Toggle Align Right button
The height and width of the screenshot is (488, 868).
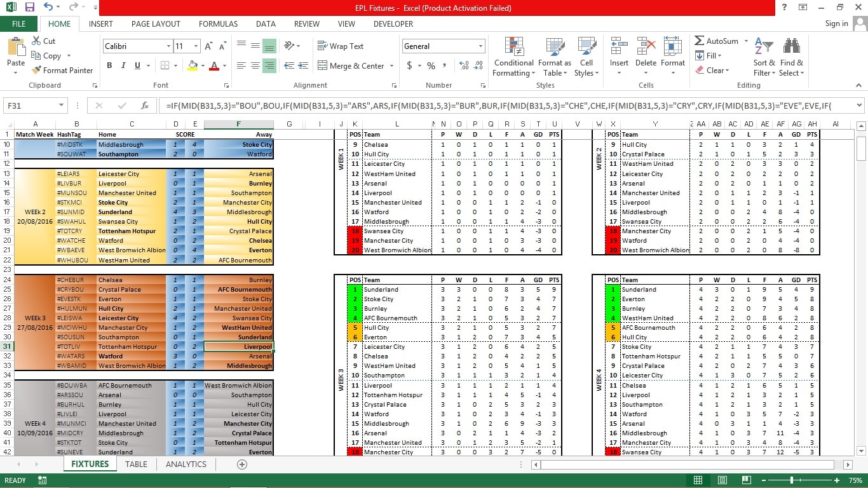[x=269, y=65]
